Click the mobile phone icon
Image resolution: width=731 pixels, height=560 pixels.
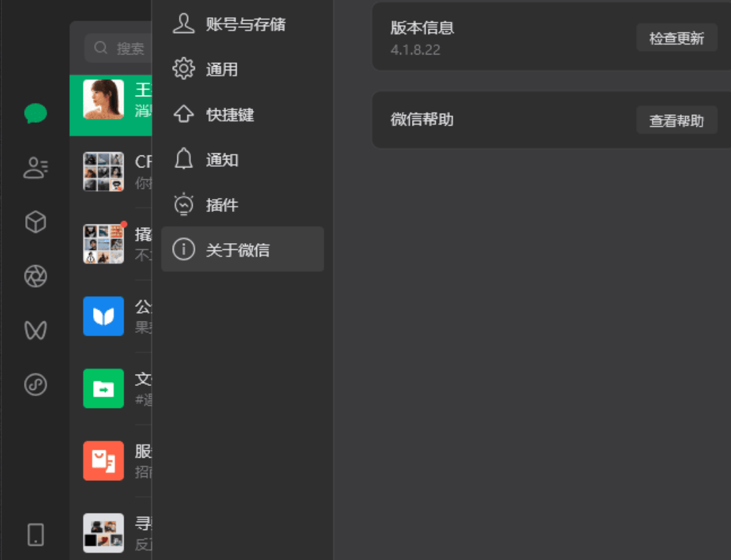click(x=35, y=534)
